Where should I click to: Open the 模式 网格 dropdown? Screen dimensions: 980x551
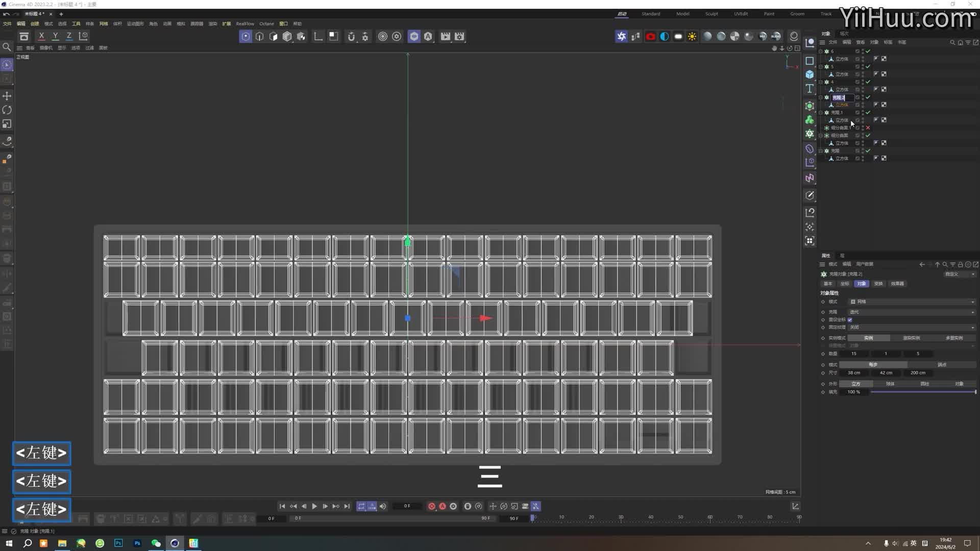tap(912, 302)
